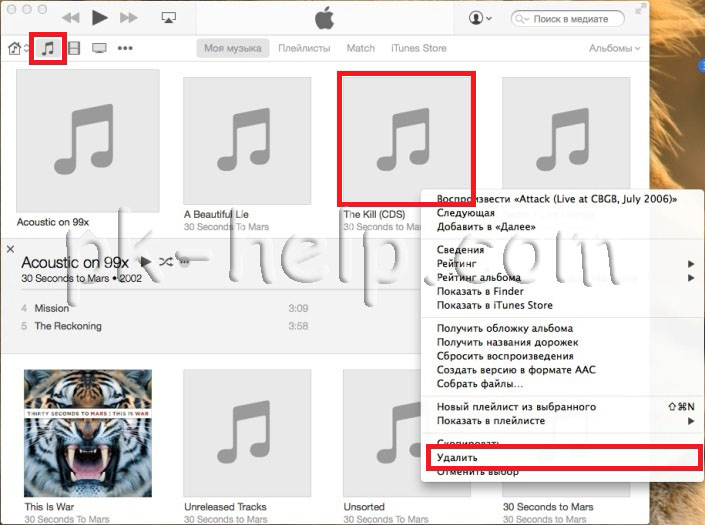Image resolution: width=705 pixels, height=525 pixels.
Task: Choose Создать версию в формате AAC
Action: pyautogui.click(x=562, y=370)
